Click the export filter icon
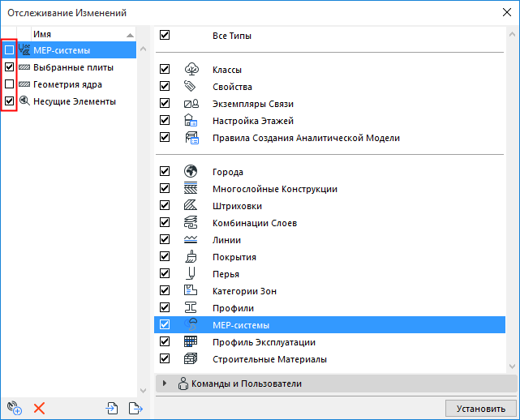Viewport: 520px width, 420px height. pos(135,408)
